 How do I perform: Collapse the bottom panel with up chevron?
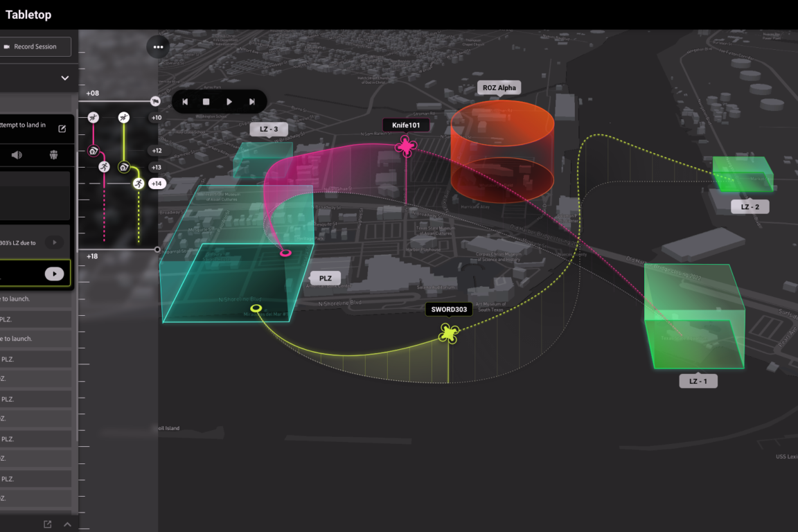pyautogui.click(x=67, y=524)
